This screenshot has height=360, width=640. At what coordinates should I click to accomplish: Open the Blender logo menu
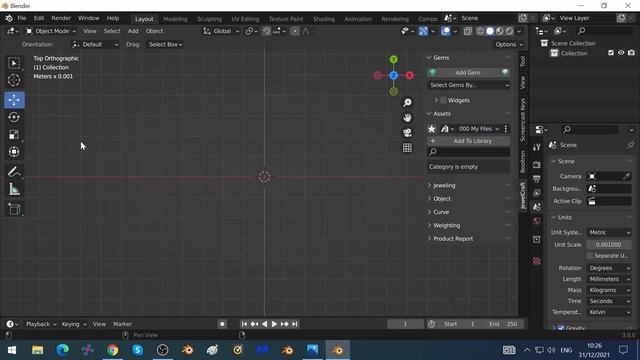(9, 18)
